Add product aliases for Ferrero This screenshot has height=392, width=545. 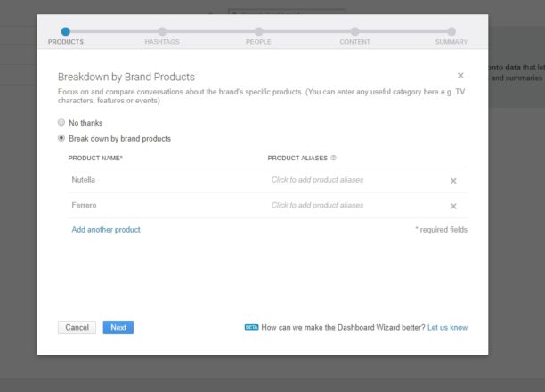point(318,205)
